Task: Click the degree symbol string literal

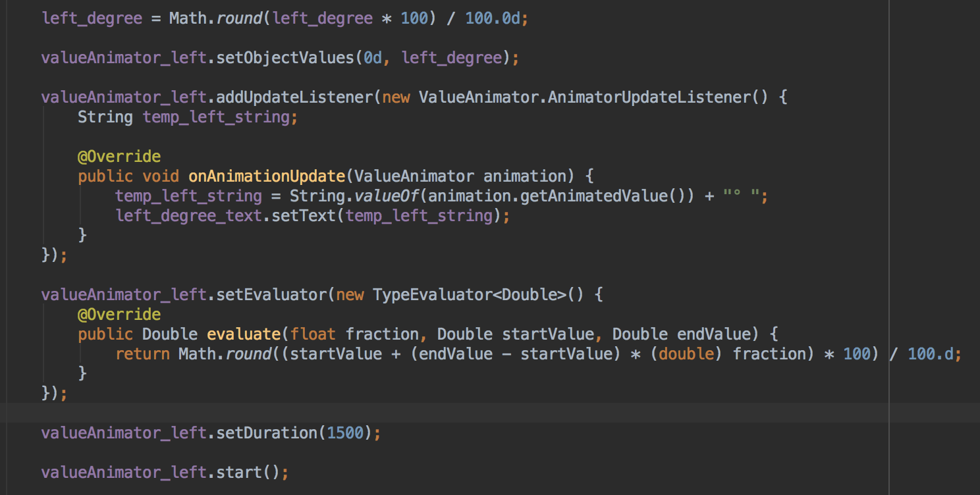Action: coord(743,196)
